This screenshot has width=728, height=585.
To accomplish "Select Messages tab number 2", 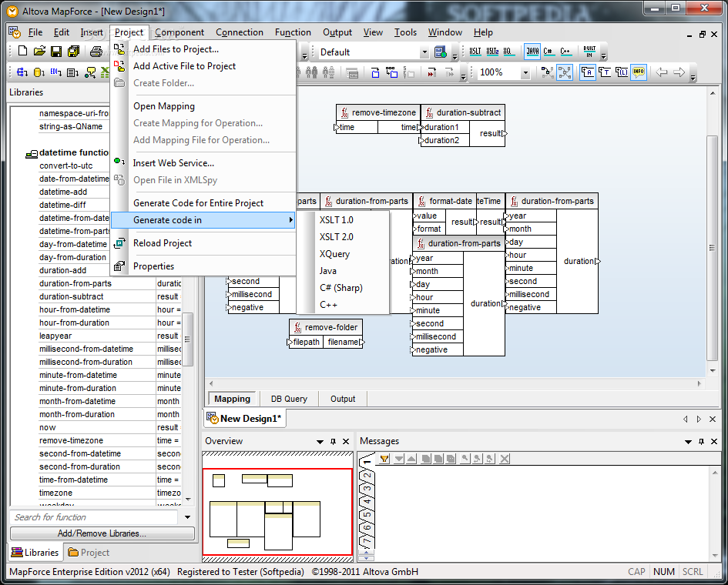I will click(367, 476).
